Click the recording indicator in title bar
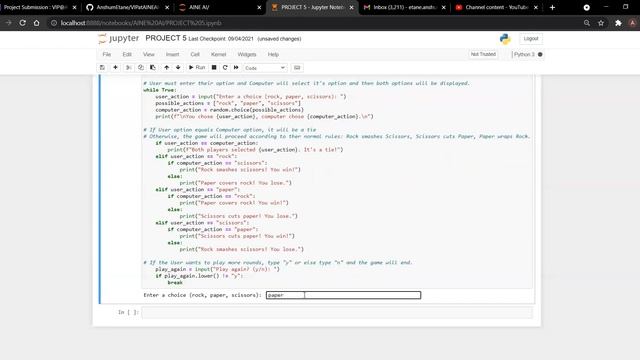 coord(587,7)
